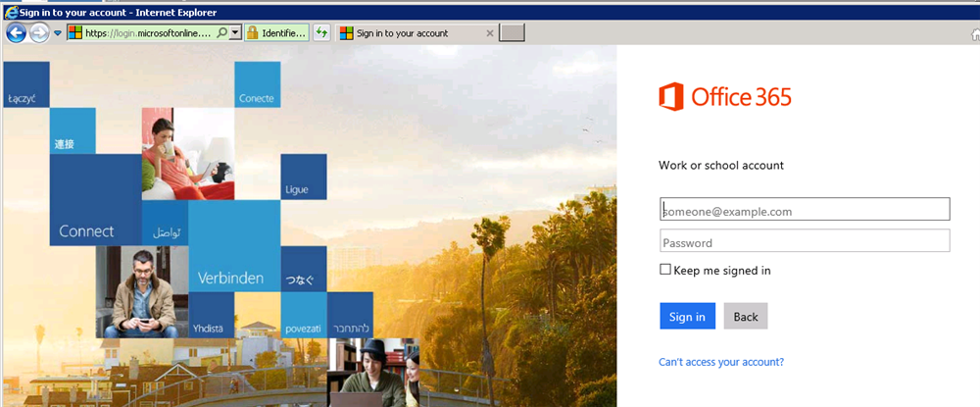Click the large Connect tile
This screenshot has height=407, width=980.
click(x=95, y=200)
